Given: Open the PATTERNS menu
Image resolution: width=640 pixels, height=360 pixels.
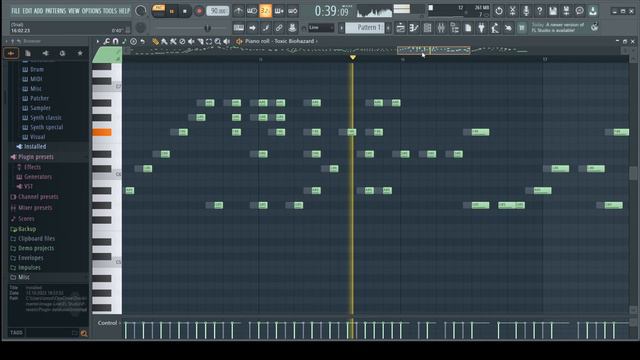Looking at the screenshot, I should click(56, 11).
